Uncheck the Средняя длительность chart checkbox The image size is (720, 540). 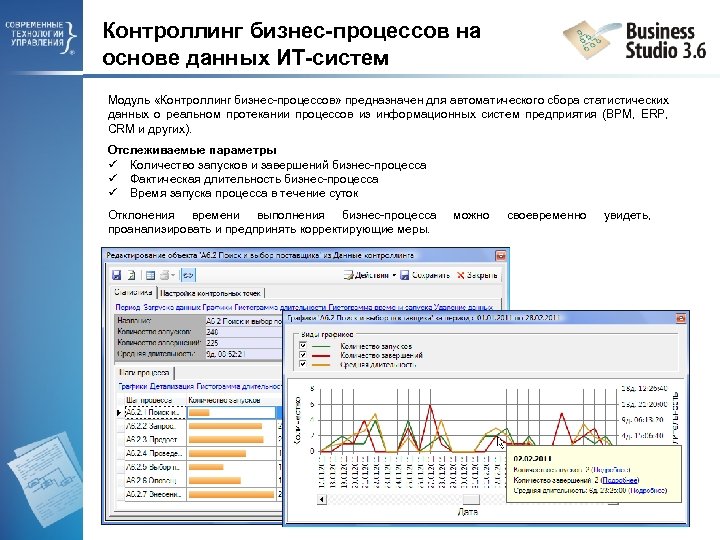[303, 364]
